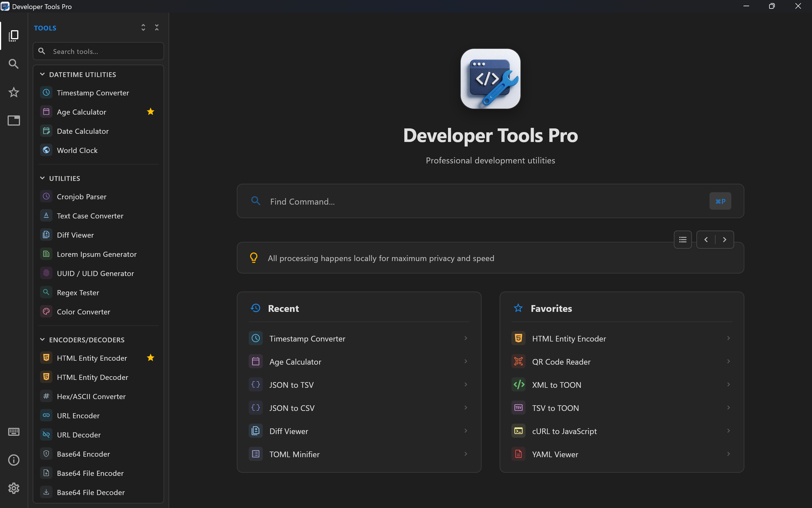The image size is (812, 508).
Task: Click the Find Command search box
Action: pos(490,201)
